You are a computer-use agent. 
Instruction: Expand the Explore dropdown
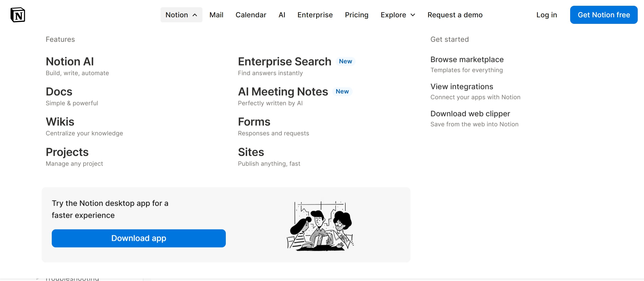pos(398,15)
